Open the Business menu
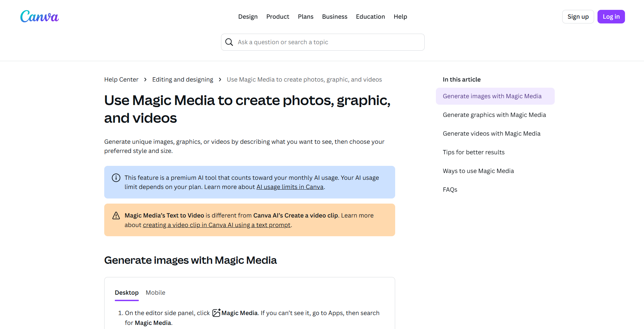The height and width of the screenshot is (329, 644). [334, 17]
